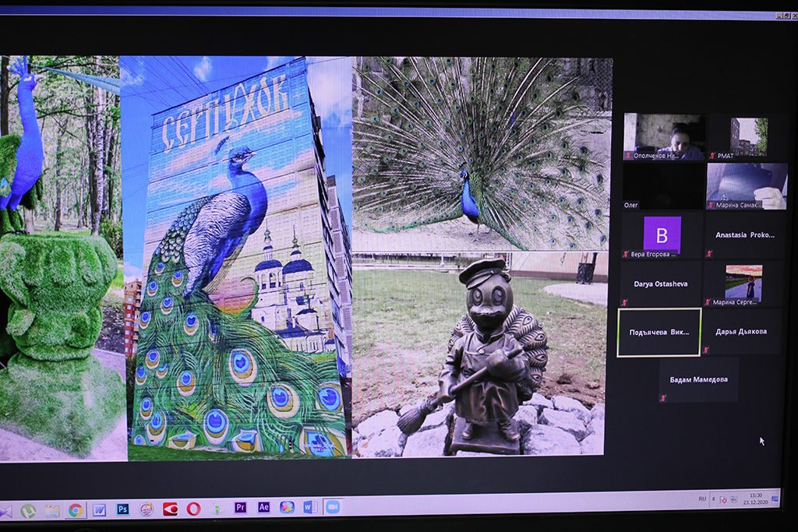
Task: Select the highlighted Подъячева participant tile
Action: 659,332
